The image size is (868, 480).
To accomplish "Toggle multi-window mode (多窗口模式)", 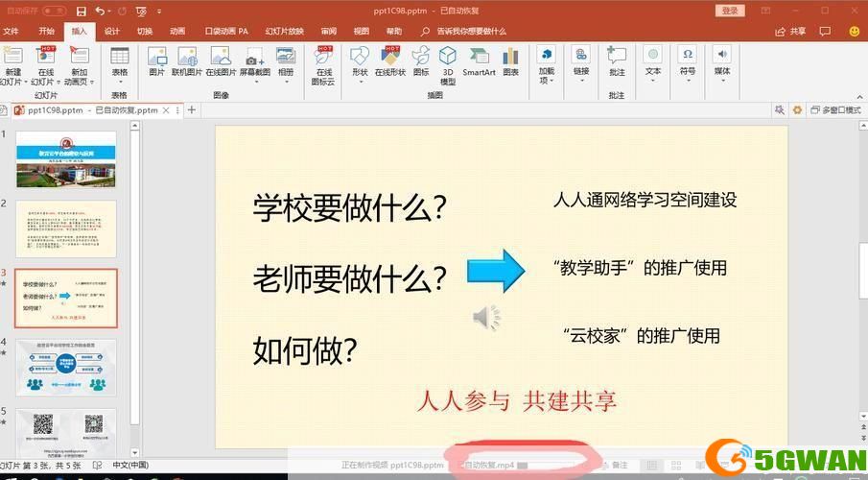I will click(x=835, y=109).
